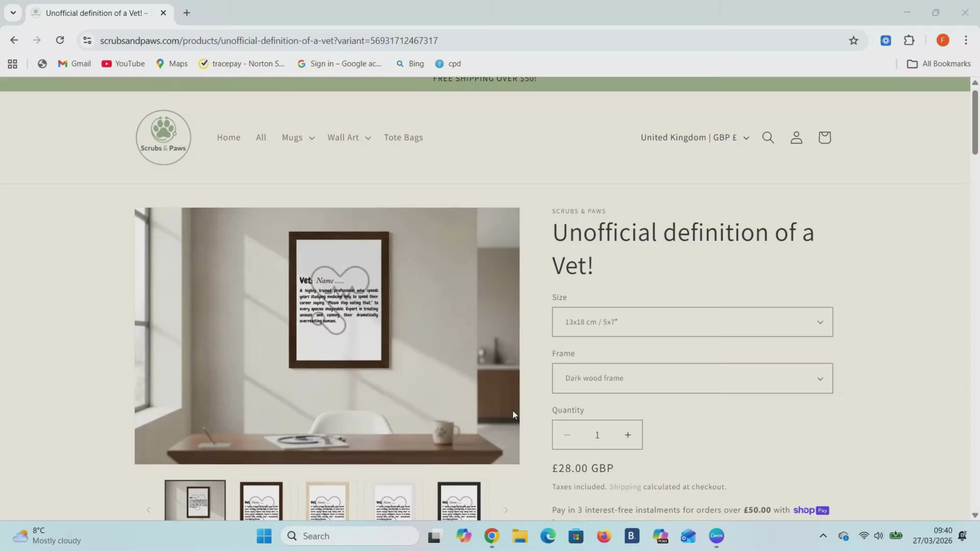The width and height of the screenshot is (980, 551).
Task: Open File Explorer from the taskbar
Action: (520, 536)
